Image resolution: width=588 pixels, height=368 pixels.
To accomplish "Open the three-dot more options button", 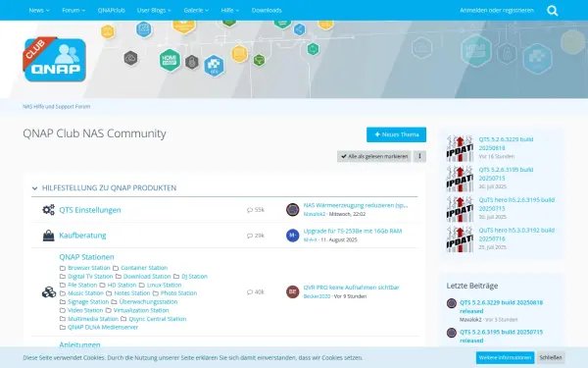I will 419,156.
